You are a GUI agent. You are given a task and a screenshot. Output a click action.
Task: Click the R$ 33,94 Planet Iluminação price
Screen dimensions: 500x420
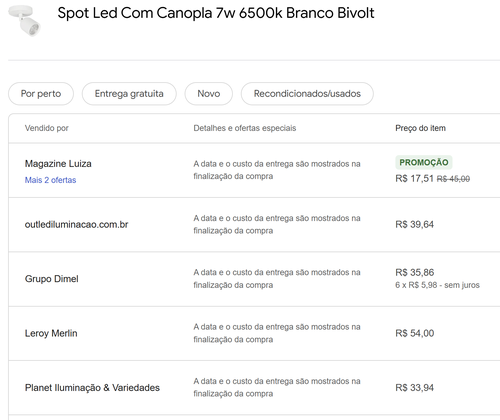(415, 388)
